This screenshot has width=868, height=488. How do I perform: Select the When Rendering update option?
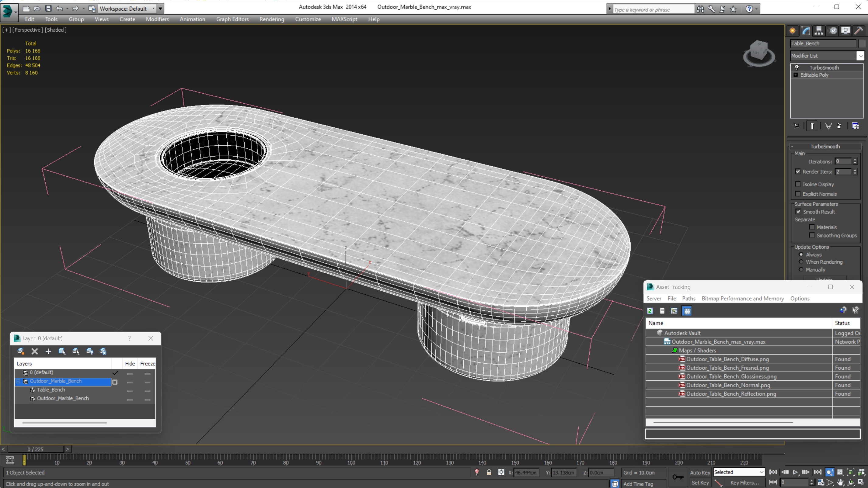(x=801, y=262)
